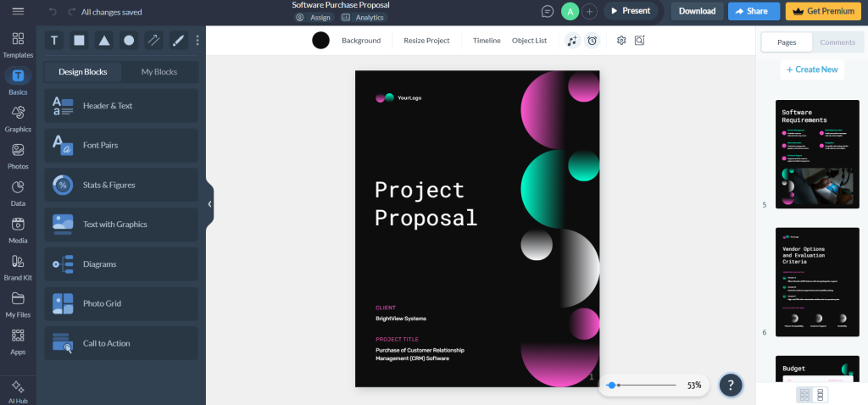
Task: Open Stats & Figures design block
Action: tap(121, 185)
